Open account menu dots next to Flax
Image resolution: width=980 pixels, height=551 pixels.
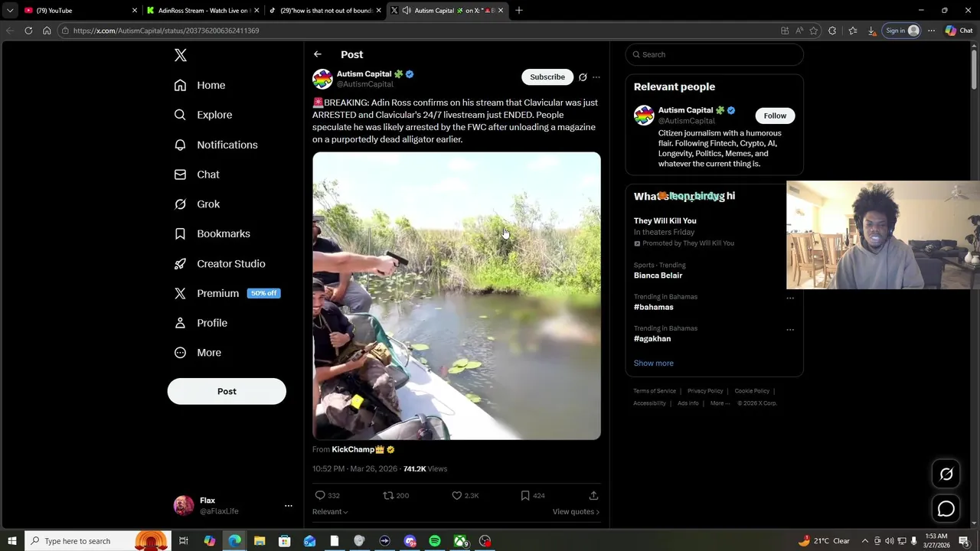tap(289, 506)
